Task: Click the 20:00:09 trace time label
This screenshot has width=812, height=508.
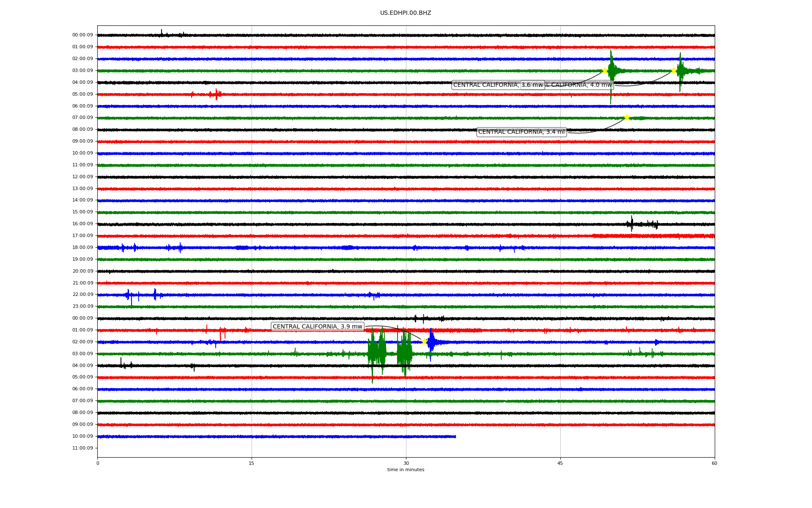Action: tap(82, 271)
